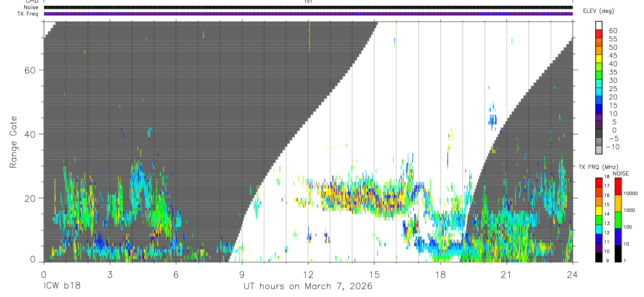The image size is (644, 297).
Task: Click the red 60 degree elevation swatch
Action: [599, 34]
